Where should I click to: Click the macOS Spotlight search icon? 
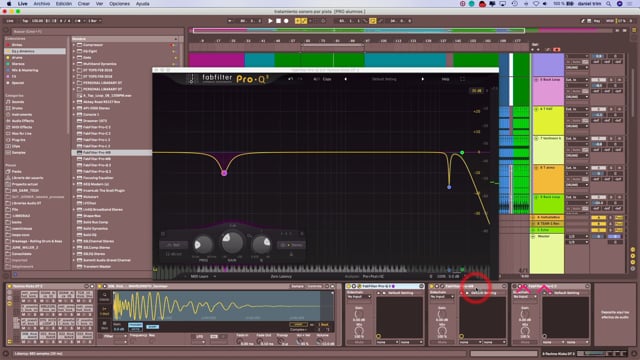[x=609, y=4]
